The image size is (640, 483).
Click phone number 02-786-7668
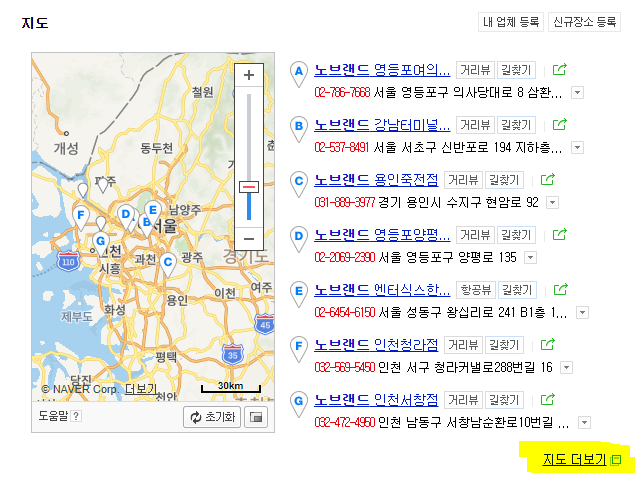pos(342,93)
